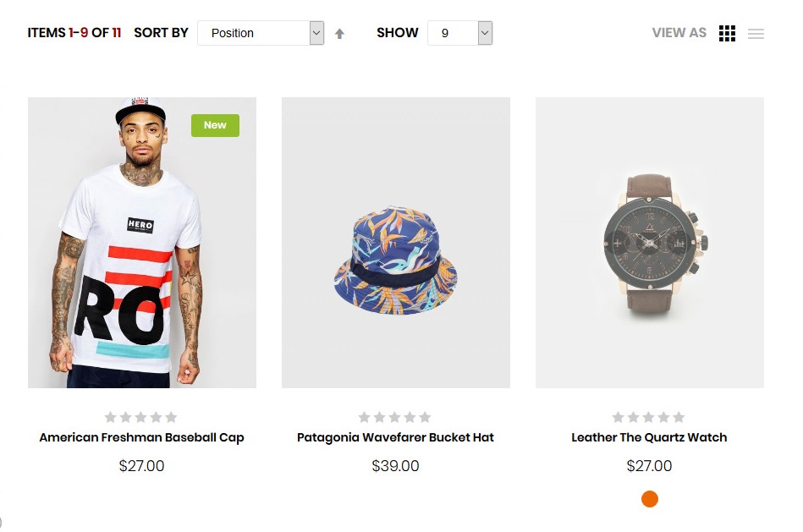
Task: Rate the Baseball Cap with stars
Action: coord(140,417)
